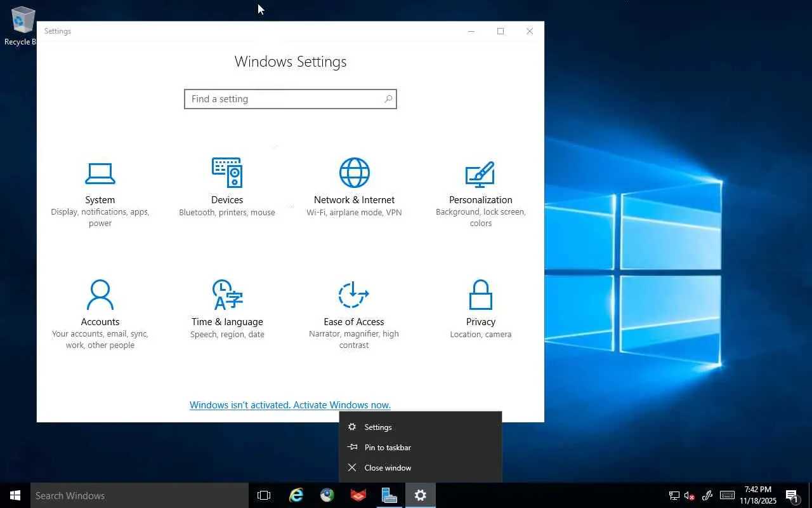
Task: Open the Devices settings category
Action: (227, 188)
